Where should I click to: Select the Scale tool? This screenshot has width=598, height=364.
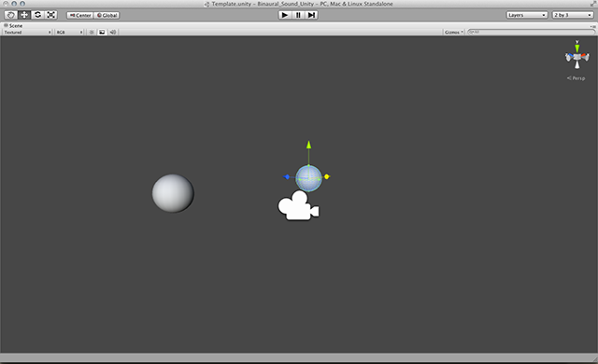(x=51, y=15)
